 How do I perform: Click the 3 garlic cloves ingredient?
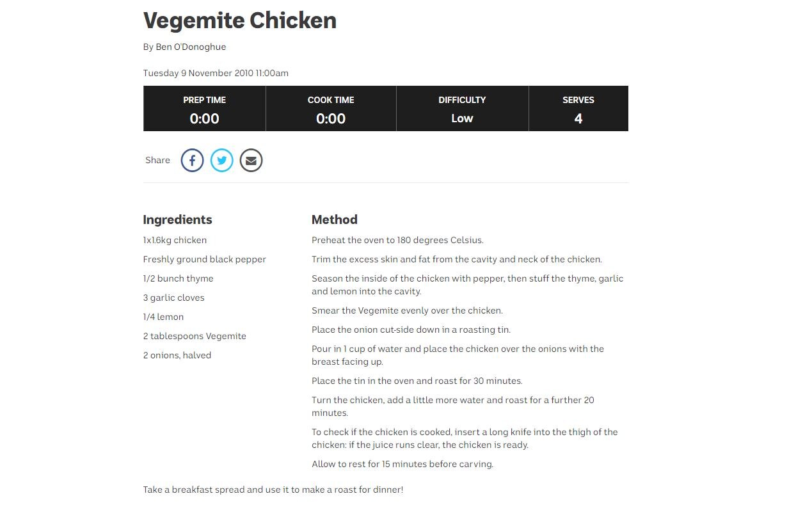(x=173, y=298)
